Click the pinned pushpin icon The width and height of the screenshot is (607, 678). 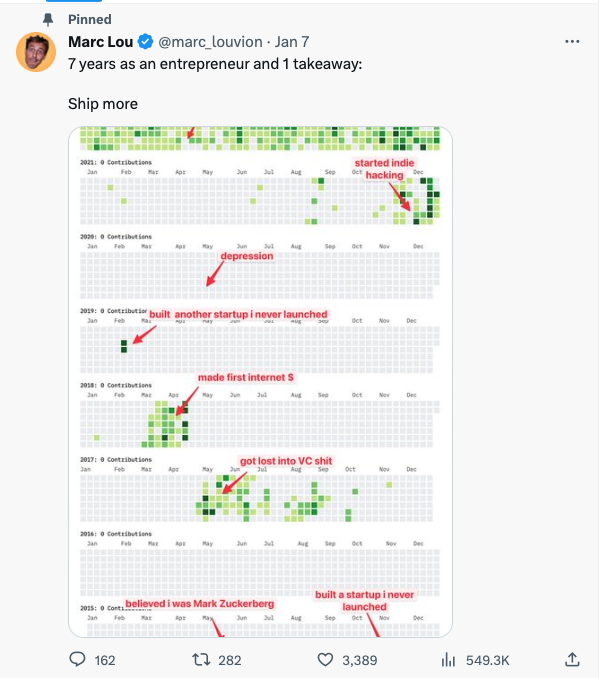click(48, 19)
